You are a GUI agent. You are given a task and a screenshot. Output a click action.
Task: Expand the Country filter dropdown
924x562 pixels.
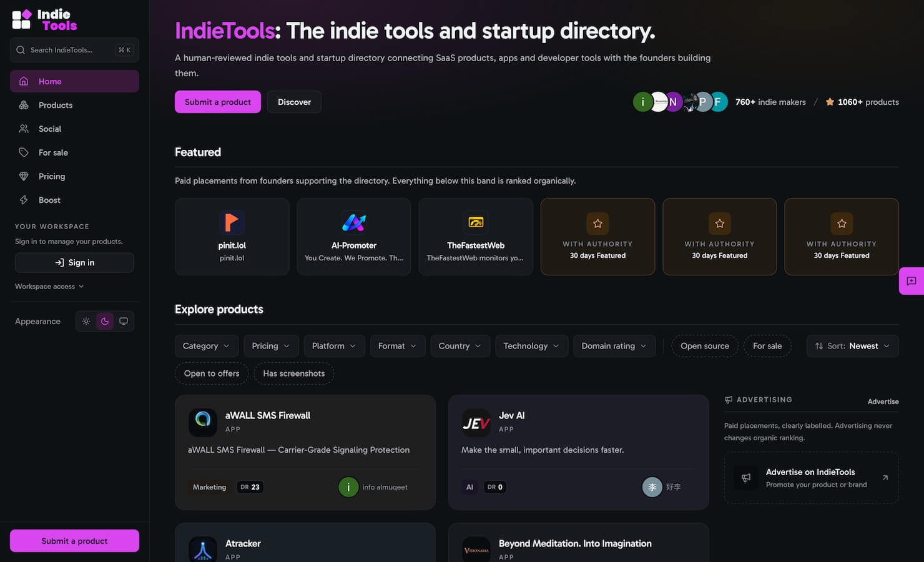pos(460,346)
